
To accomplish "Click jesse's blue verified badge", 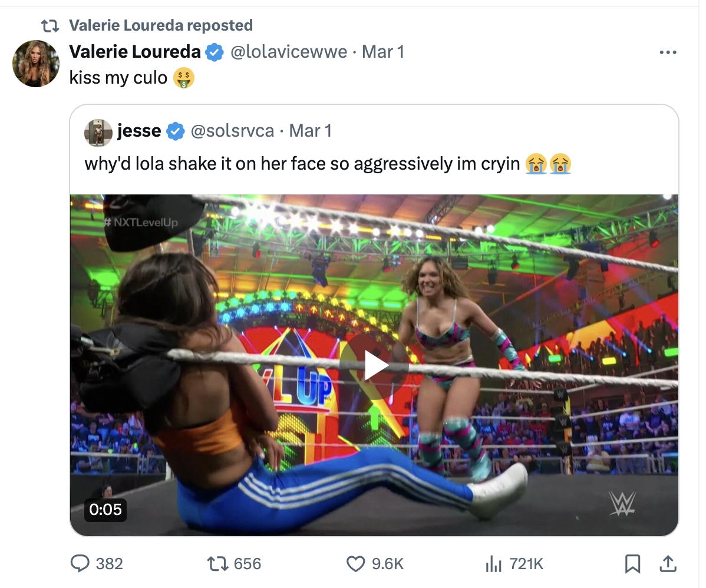I will [x=175, y=131].
